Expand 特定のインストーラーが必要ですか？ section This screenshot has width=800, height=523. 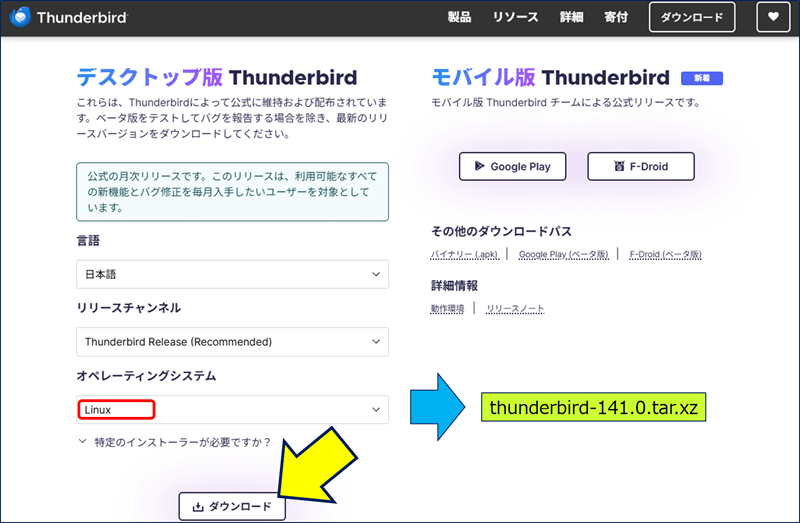tap(174, 442)
